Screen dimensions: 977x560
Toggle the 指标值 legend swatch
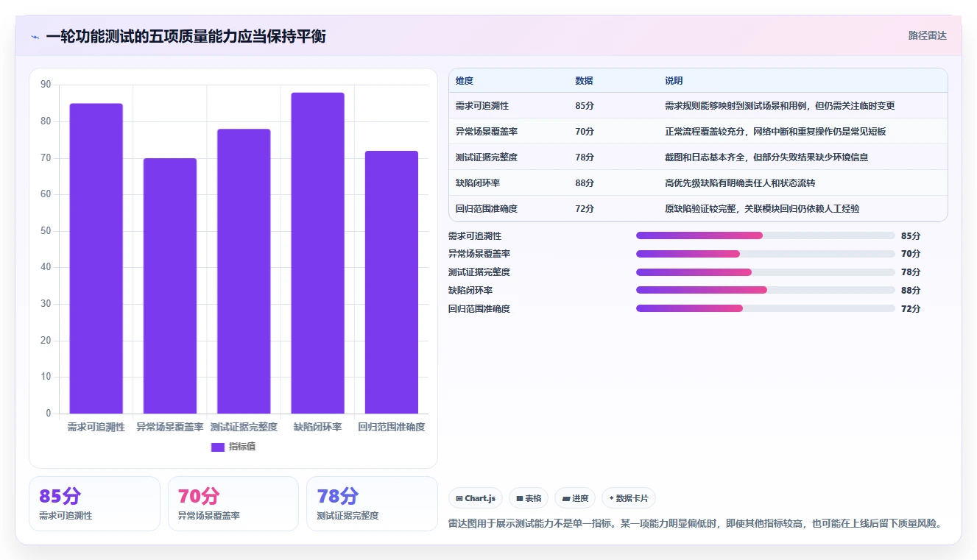point(217,447)
